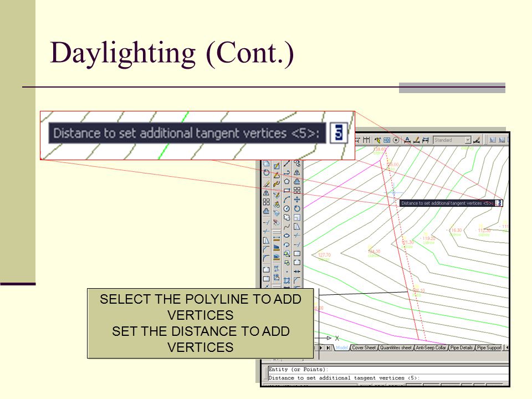Image resolution: width=532 pixels, height=399 pixels.
Task: Select the Revision Cloud tool
Action: (287, 217)
